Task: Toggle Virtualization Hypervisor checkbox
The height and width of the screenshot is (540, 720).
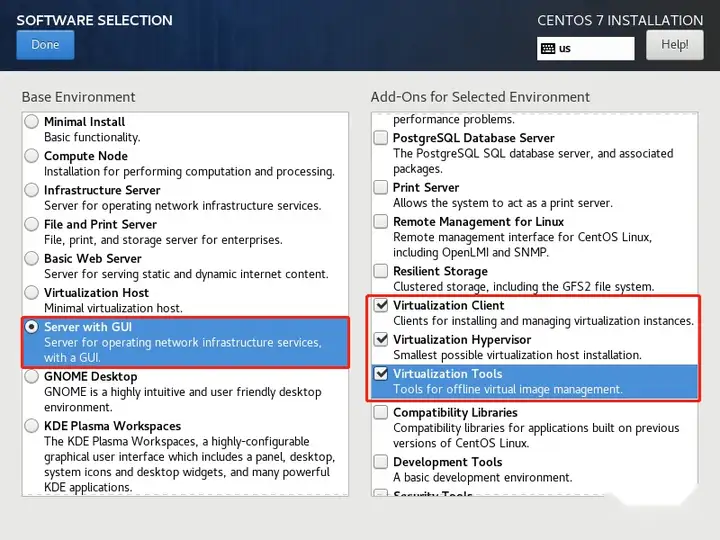Action: (x=381, y=339)
